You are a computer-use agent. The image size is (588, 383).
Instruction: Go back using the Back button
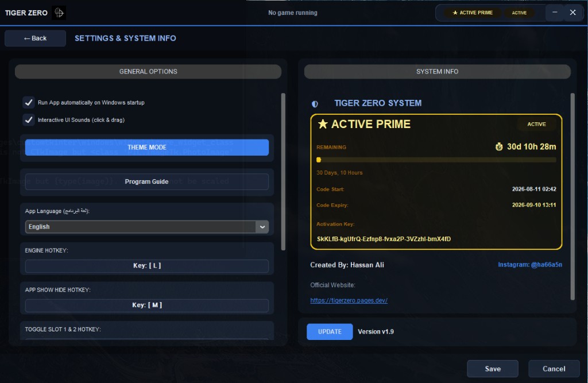pos(35,38)
